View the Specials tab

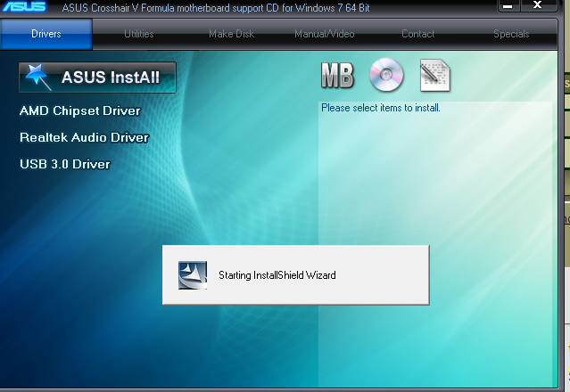coord(511,34)
